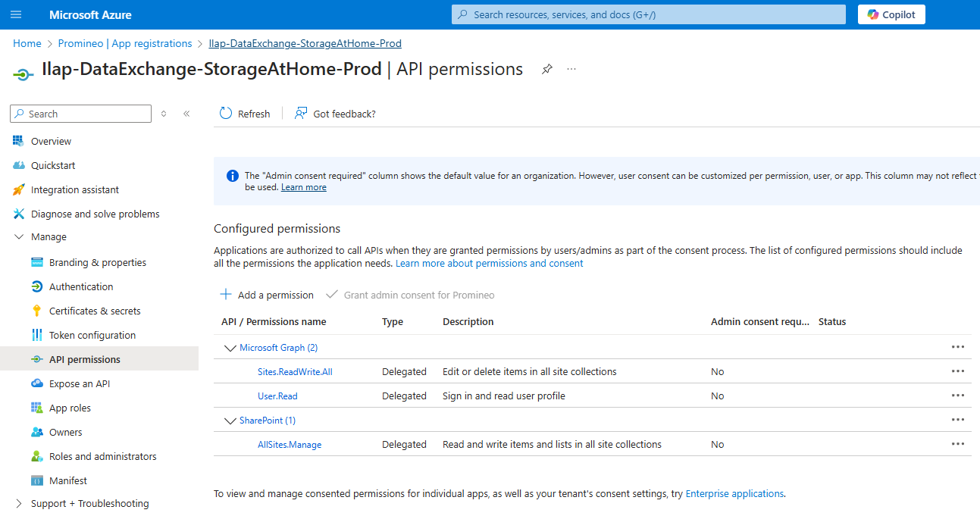The height and width of the screenshot is (516, 980).
Task: Click the App roles icon
Action: [36, 408]
